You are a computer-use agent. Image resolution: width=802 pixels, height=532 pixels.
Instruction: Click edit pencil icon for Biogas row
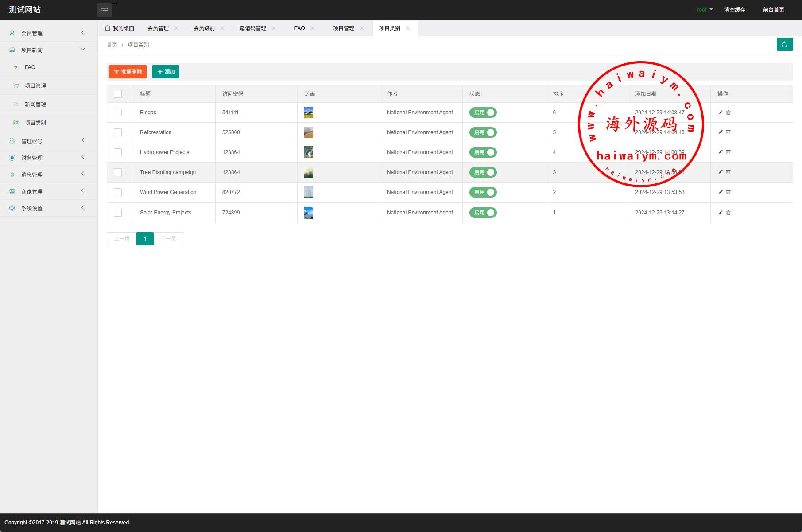(721, 113)
